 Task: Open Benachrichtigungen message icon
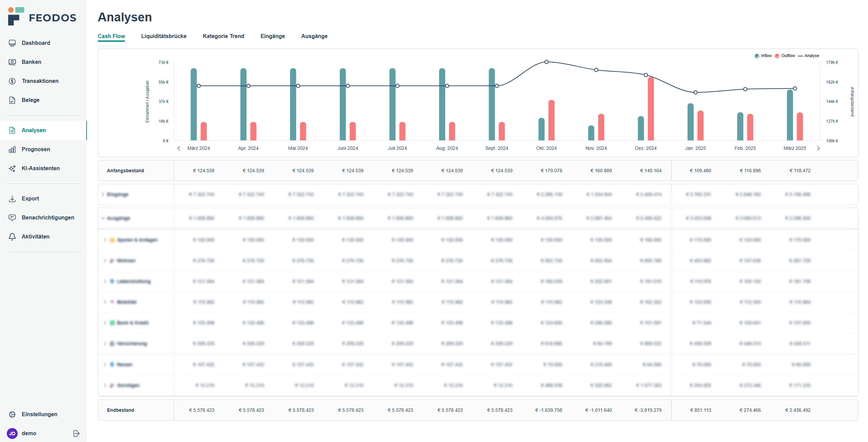(x=12, y=218)
